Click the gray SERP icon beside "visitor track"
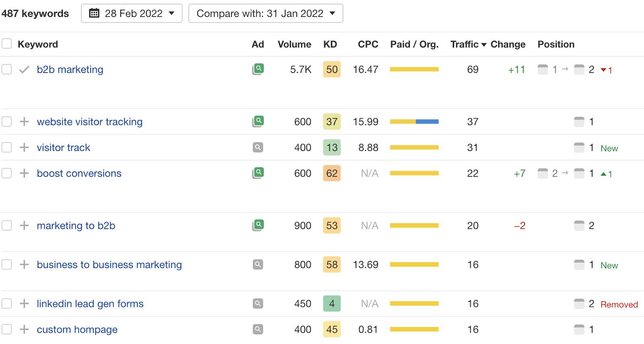Screen dimensions: 644x344 tap(258, 147)
